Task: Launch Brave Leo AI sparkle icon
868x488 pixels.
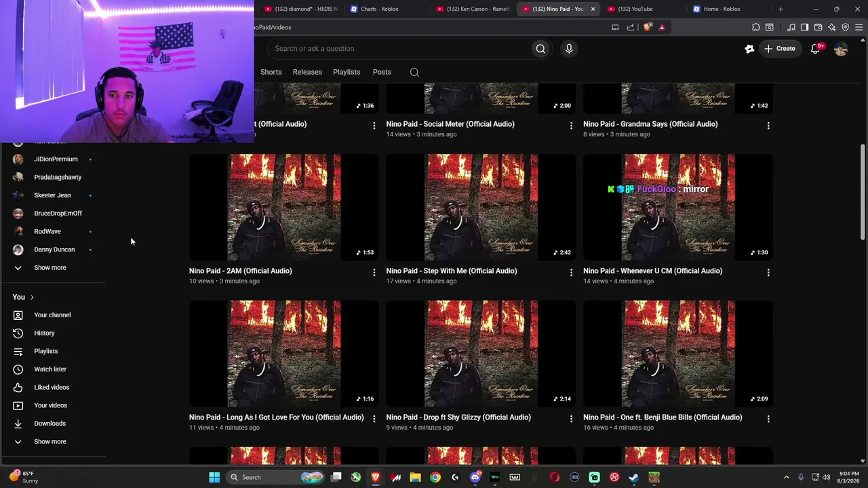Action: coord(832,27)
